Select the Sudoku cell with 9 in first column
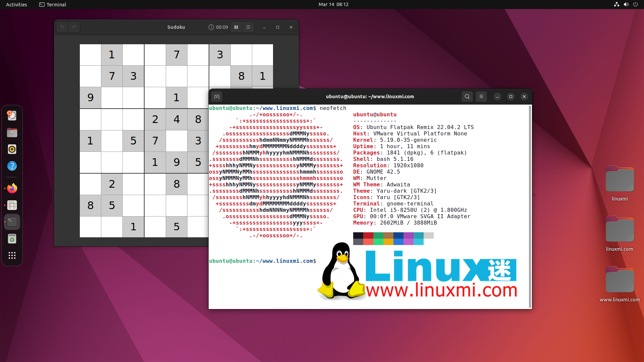The height and width of the screenshot is (362, 644). [90, 98]
